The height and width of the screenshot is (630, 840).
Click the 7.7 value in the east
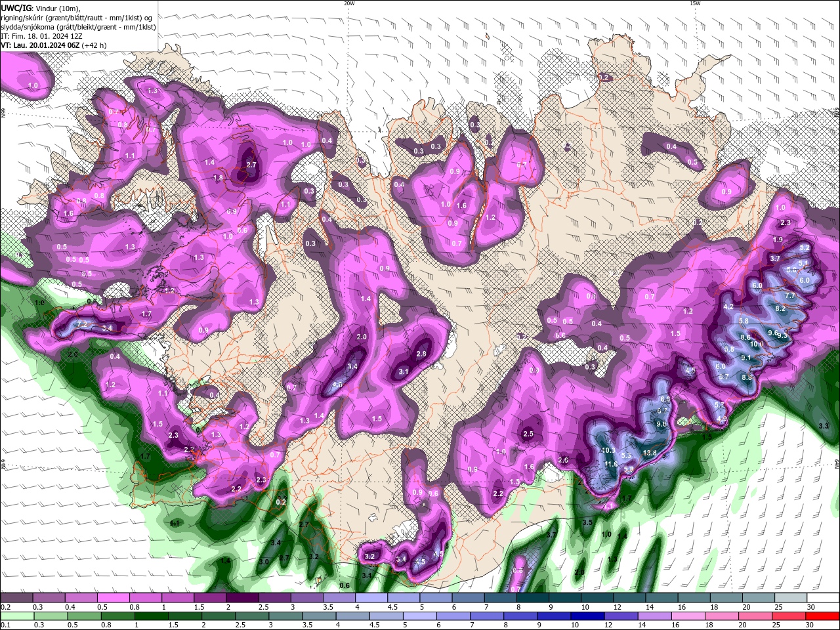click(790, 296)
